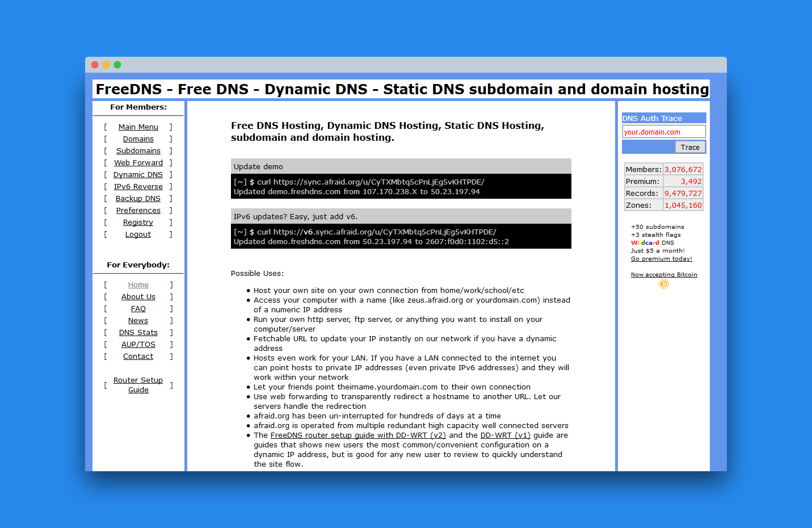Image resolution: width=812 pixels, height=528 pixels.
Task: Open the AUP/TOS link
Action: click(138, 345)
